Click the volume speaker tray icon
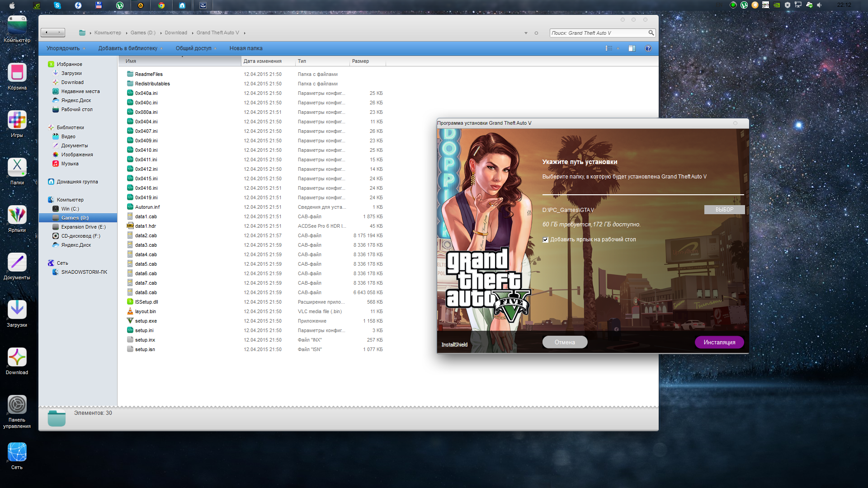Screen dimensions: 868x488 (x=819, y=5)
